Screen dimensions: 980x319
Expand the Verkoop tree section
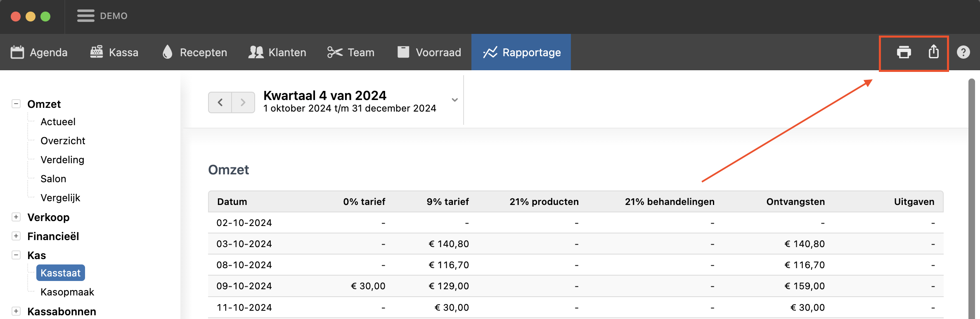pos(16,217)
